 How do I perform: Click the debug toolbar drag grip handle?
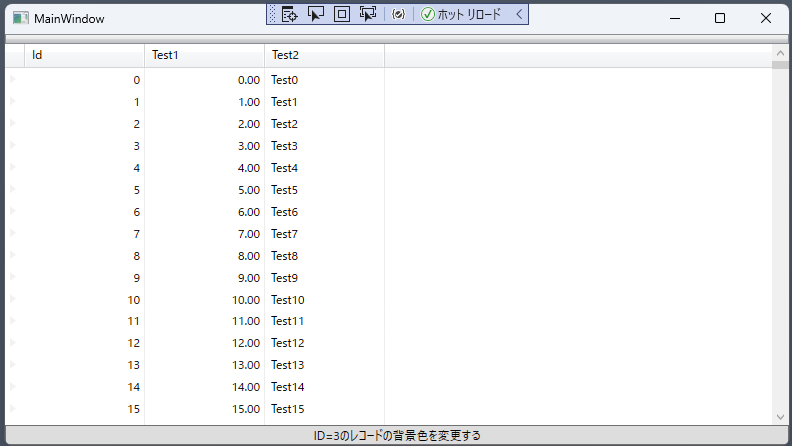272,14
